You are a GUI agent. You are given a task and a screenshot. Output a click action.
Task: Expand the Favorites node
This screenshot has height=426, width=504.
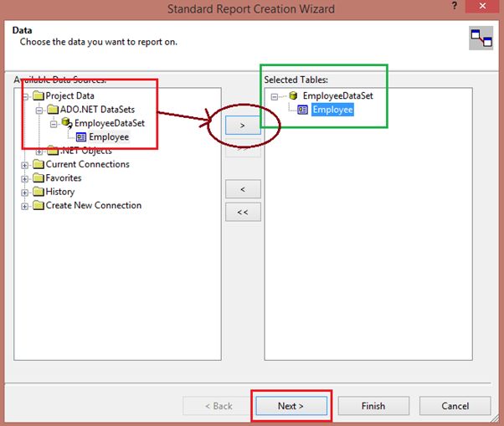click(x=25, y=179)
